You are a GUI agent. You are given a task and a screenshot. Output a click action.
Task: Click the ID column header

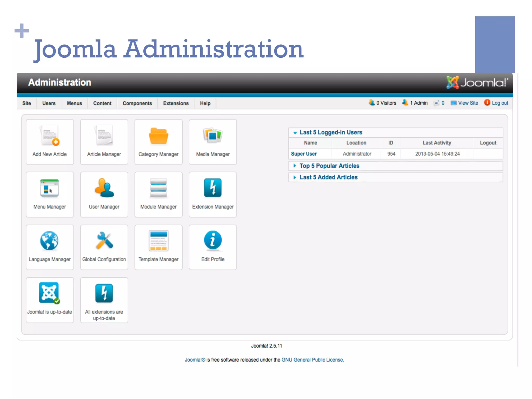(391, 143)
